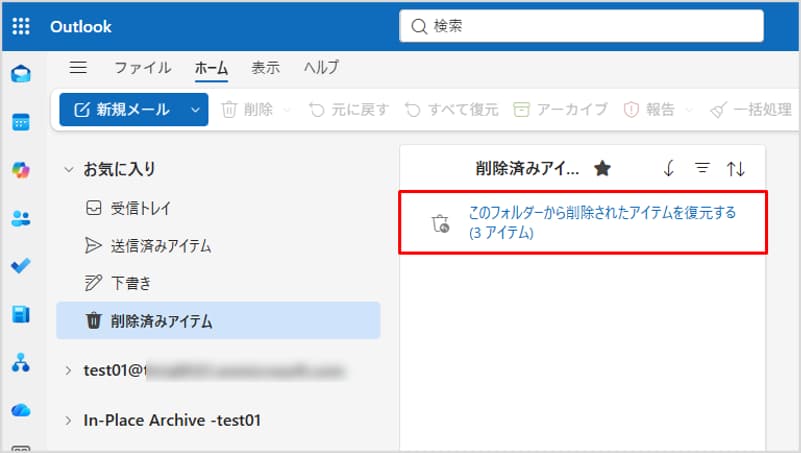
Task: Collapse the お気に入り section
Action: coord(68,170)
